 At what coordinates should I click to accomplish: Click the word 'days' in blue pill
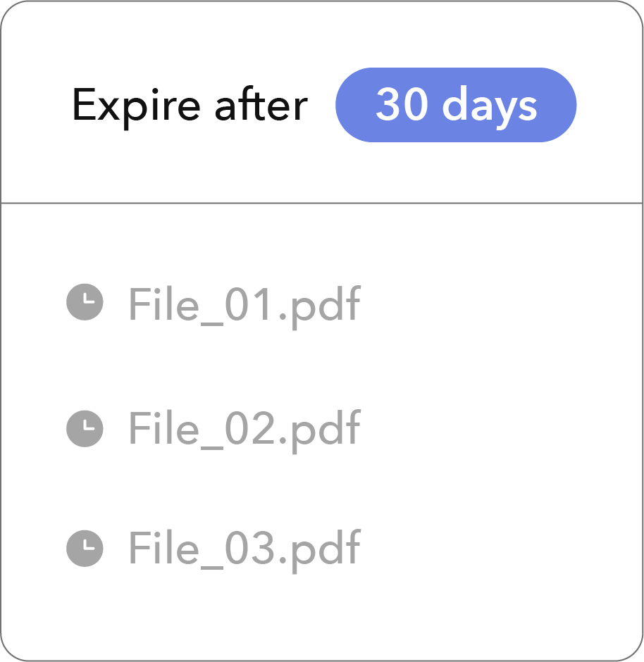click(490, 106)
